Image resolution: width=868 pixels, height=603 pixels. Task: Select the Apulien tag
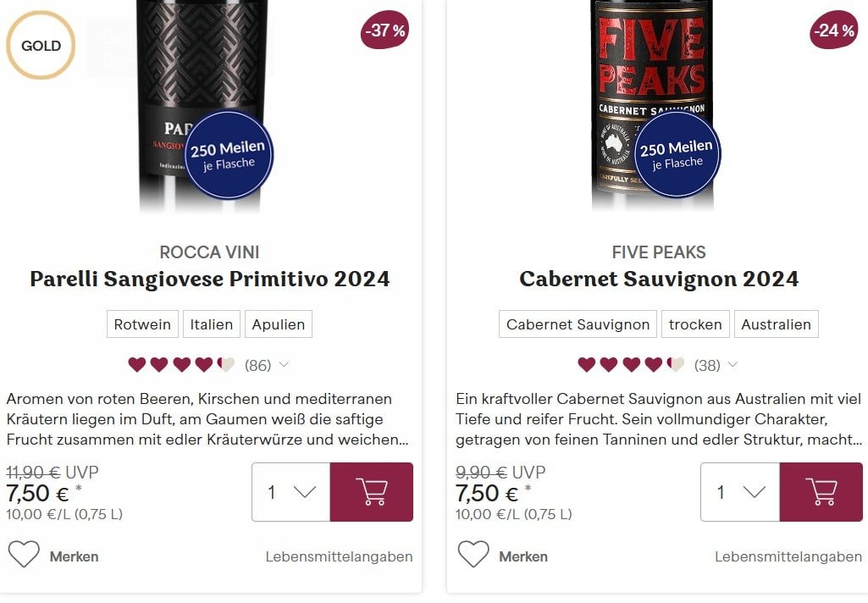279,324
